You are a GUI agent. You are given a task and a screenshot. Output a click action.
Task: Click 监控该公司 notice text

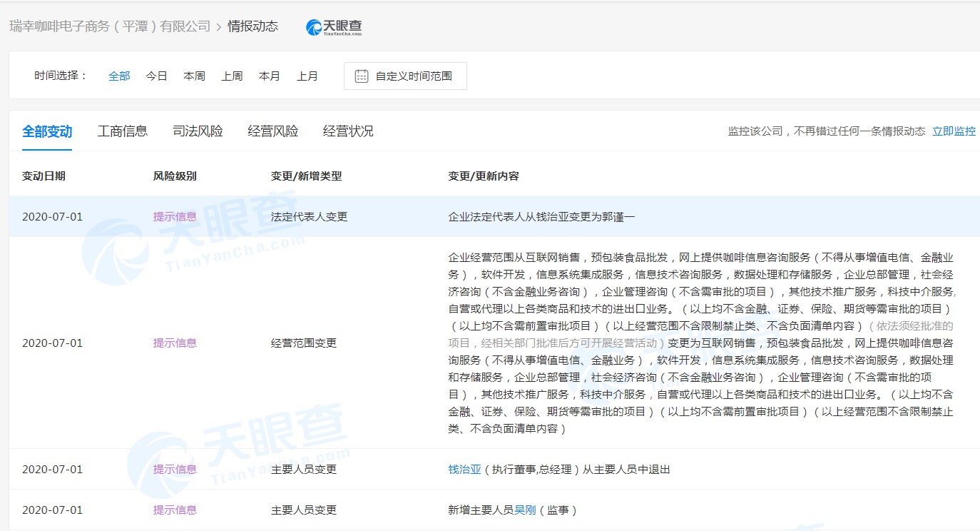click(x=827, y=131)
